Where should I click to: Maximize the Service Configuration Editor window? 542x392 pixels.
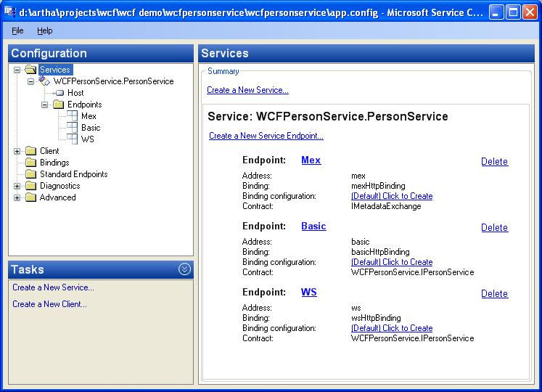coord(513,12)
